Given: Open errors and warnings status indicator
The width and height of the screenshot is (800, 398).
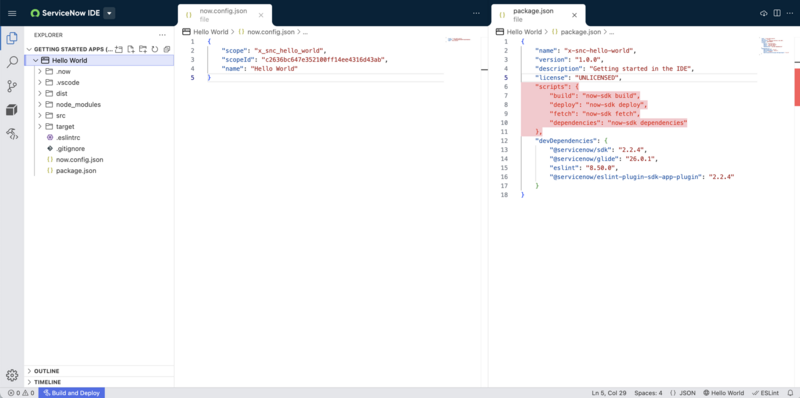Looking at the screenshot, I should coord(21,393).
